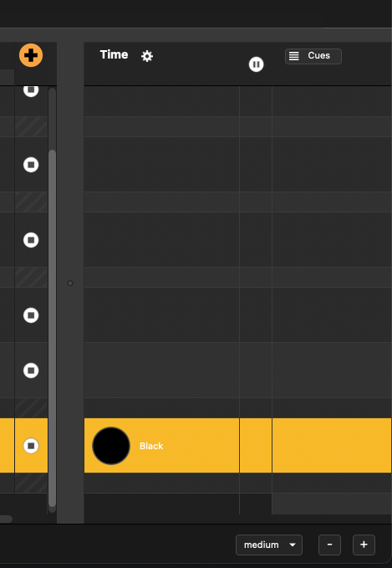This screenshot has height=568, width=392.
Task: Click the orange plus add button
Action: pos(31,55)
